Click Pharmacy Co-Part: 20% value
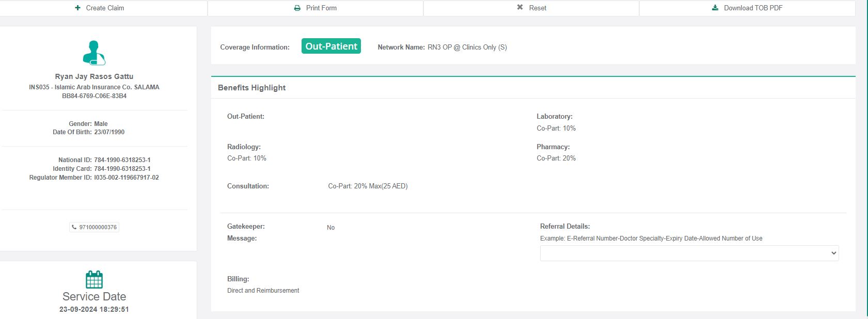The image size is (868, 319). pos(556,158)
